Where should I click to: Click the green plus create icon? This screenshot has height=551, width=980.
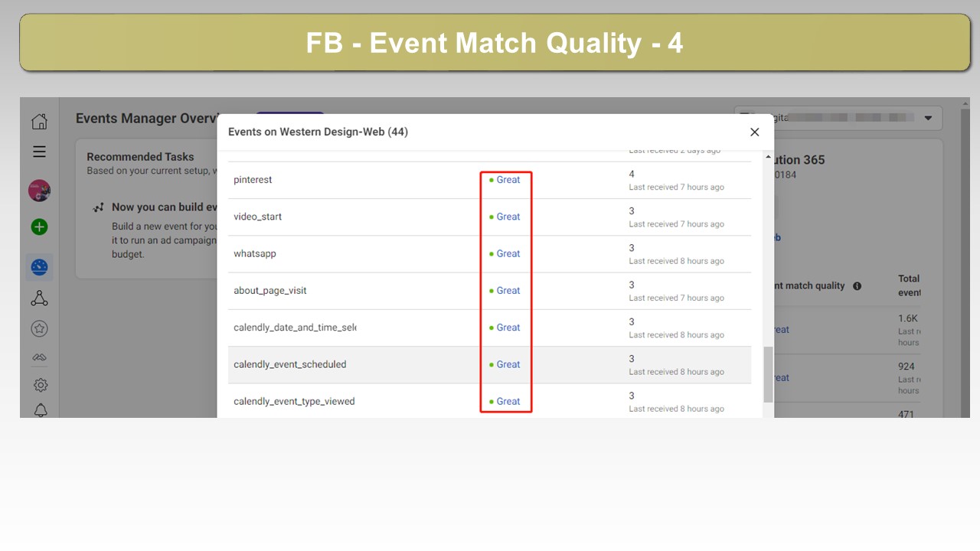39,227
